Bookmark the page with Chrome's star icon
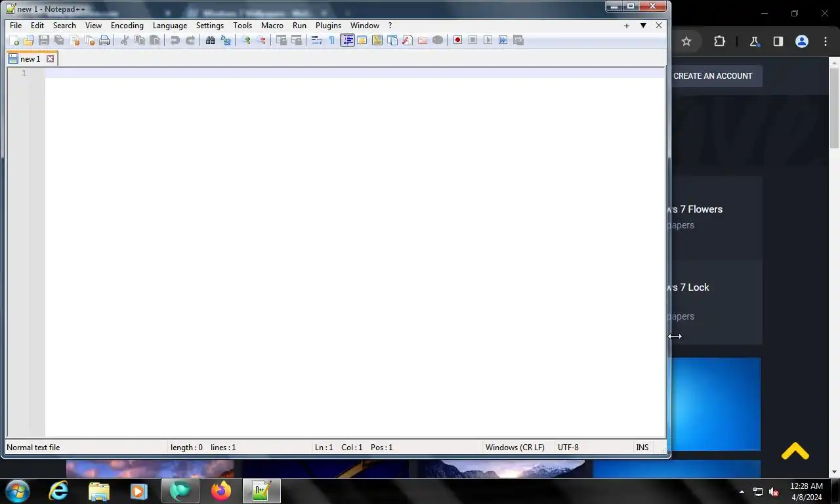This screenshot has height=504, width=840. (686, 41)
